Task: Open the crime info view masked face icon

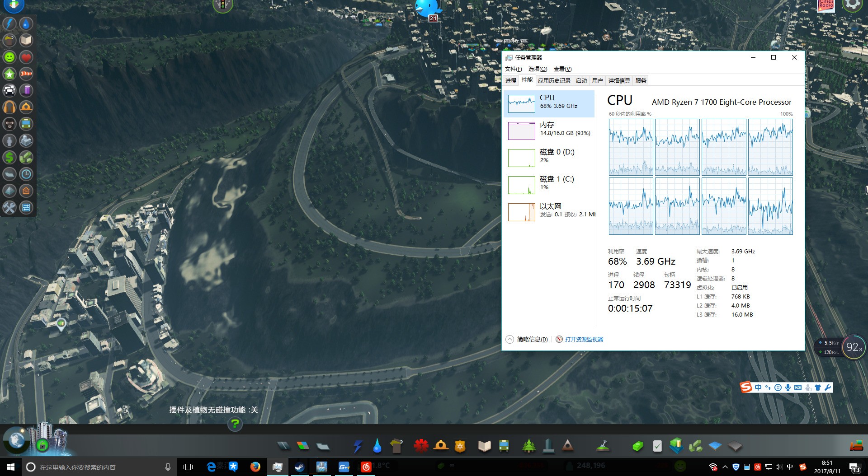Action: (9, 124)
